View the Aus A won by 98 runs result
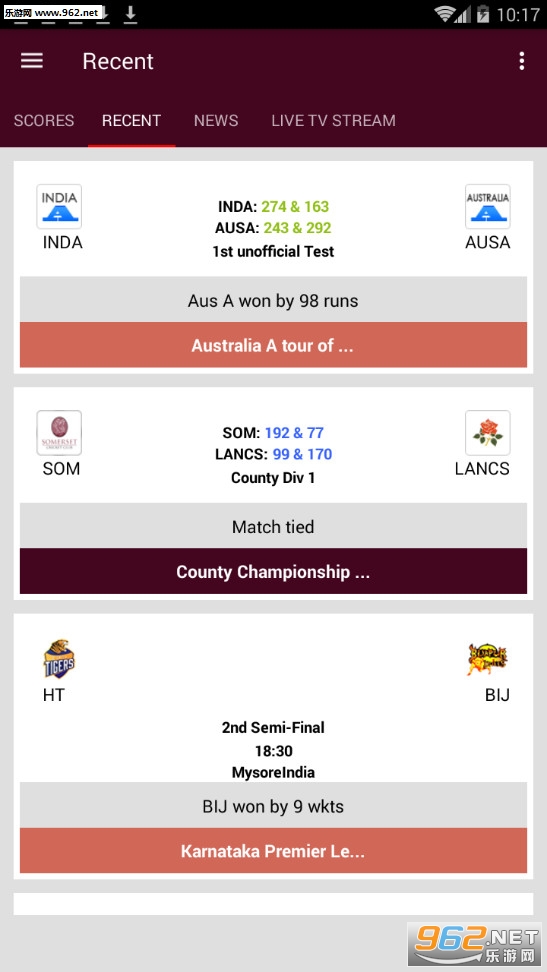The width and height of the screenshot is (547, 972). [274, 299]
